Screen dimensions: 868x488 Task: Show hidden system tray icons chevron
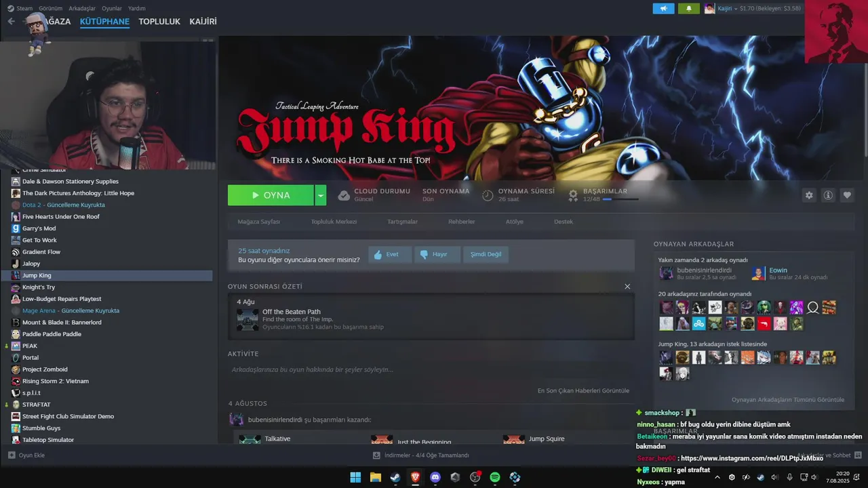click(x=717, y=477)
